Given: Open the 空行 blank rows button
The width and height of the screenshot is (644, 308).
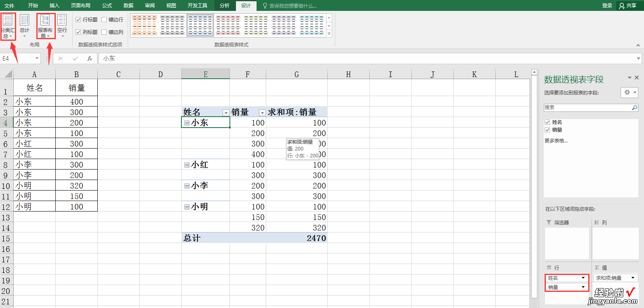Looking at the screenshot, I should [62, 26].
